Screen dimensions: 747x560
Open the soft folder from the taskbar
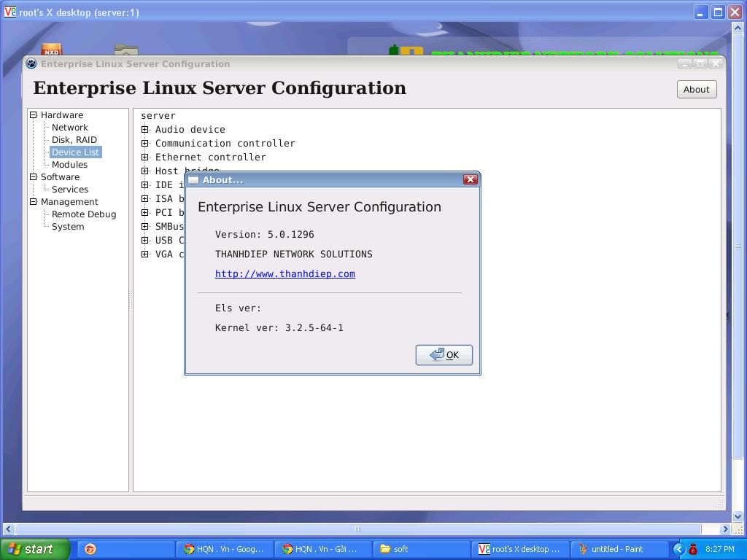point(421,549)
